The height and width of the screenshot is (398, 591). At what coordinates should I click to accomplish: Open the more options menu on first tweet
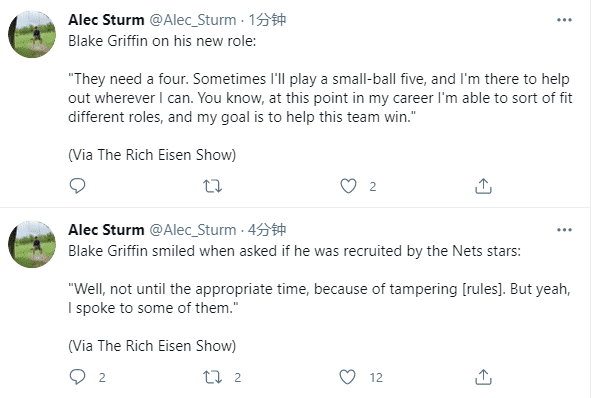click(x=564, y=20)
